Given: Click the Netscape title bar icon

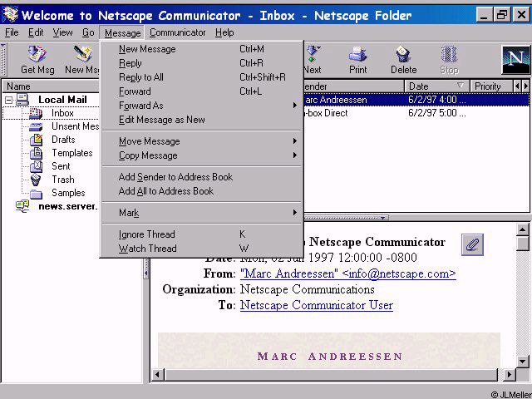Looking at the screenshot, I should click(10, 15).
